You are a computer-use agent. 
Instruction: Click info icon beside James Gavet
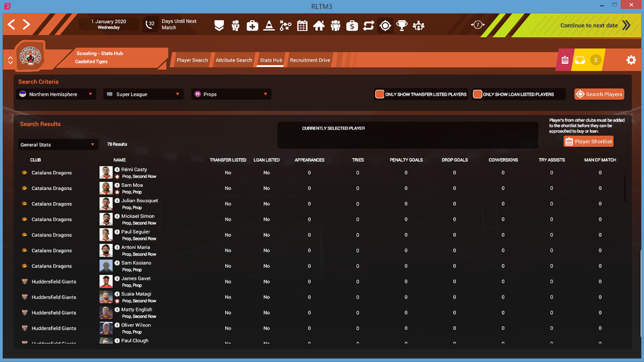(117, 279)
